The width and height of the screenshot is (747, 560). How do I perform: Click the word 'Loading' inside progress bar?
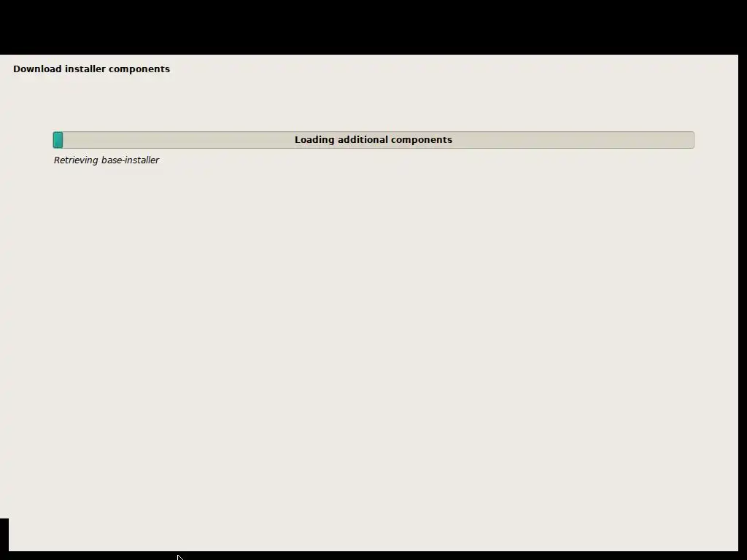[x=314, y=140]
